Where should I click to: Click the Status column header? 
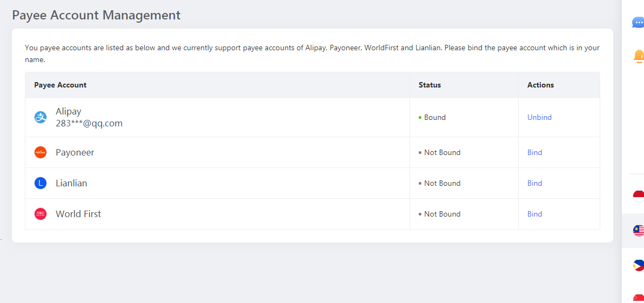(x=430, y=85)
